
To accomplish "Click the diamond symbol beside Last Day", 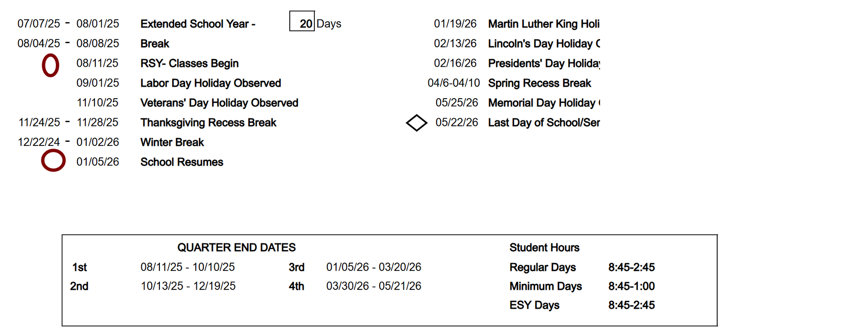I will pos(417,123).
